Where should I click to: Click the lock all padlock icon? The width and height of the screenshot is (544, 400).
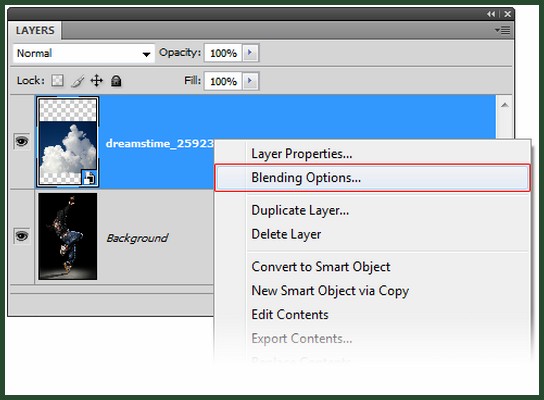[116, 81]
